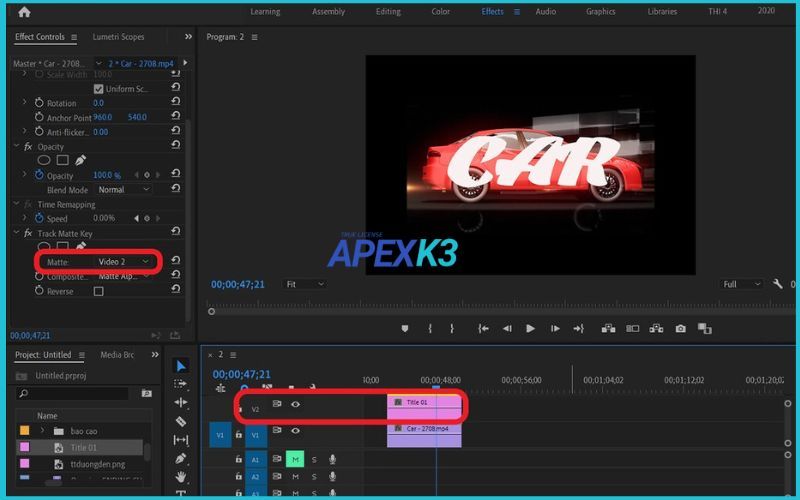Open the Matte dropdown showing Video 2

[123, 262]
